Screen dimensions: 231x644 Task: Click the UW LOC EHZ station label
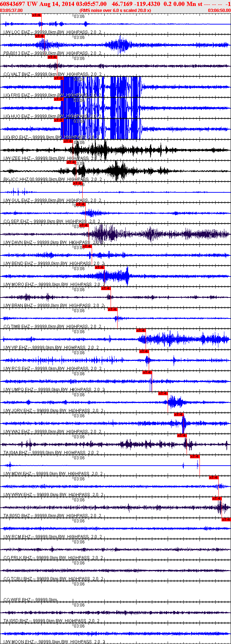click(x=16, y=32)
